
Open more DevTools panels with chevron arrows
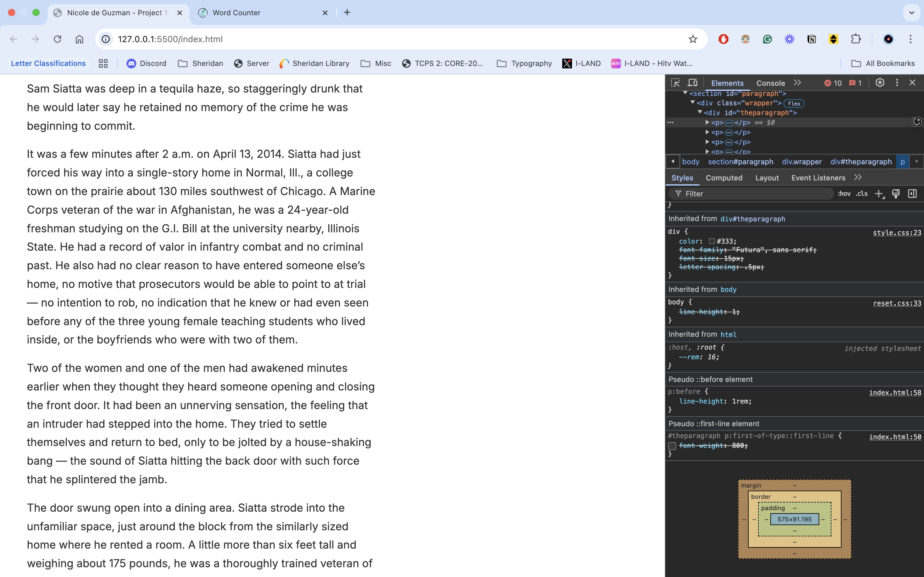[798, 83]
